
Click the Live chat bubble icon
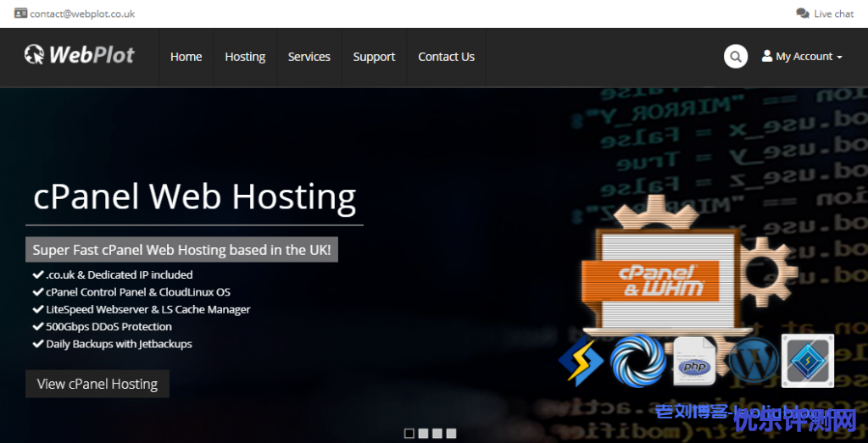coord(802,14)
